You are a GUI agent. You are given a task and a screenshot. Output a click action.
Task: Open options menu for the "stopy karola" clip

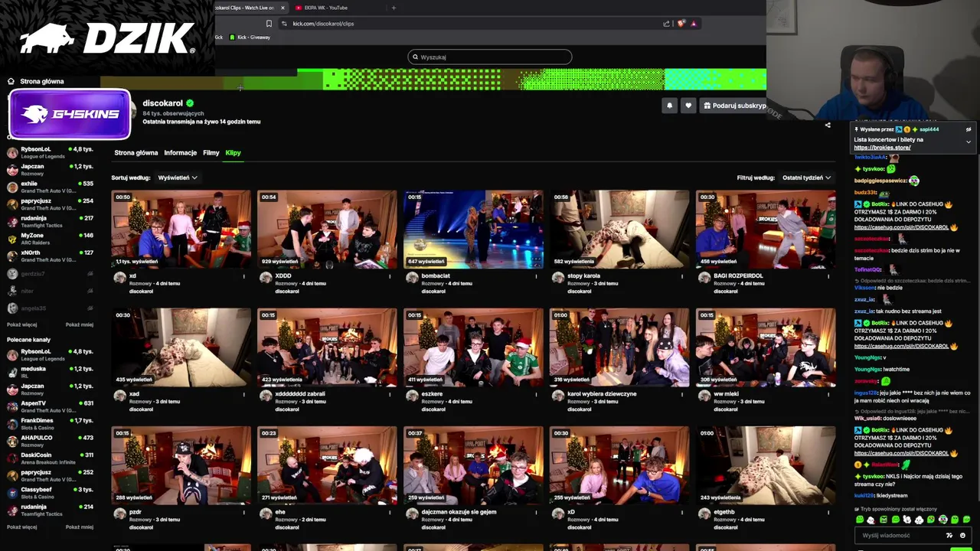coord(683,276)
